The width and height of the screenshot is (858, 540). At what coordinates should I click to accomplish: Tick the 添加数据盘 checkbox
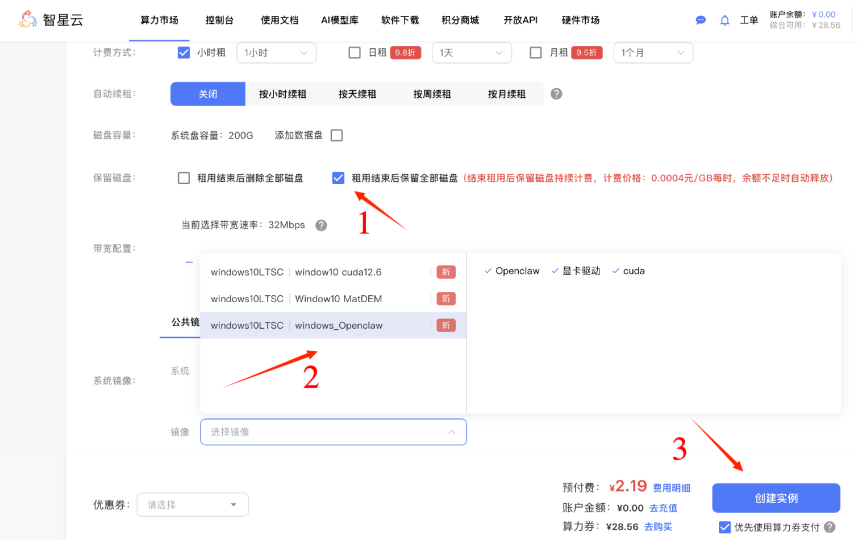[336, 135]
